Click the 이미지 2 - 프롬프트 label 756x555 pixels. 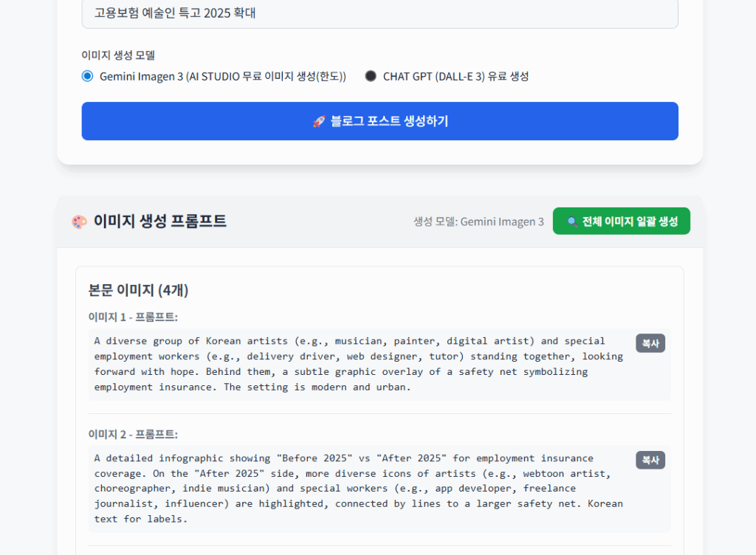[133, 434]
